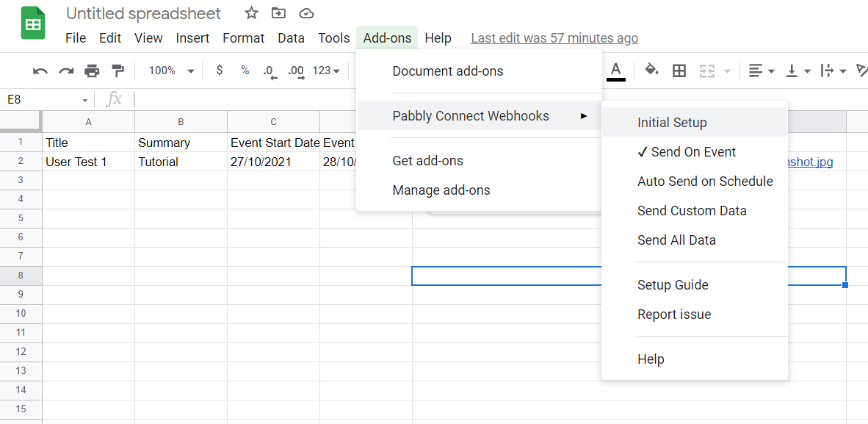868x424 pixels.
Task: Click the spreadsheet title field
Action: pyautogui.click(x=143, y=13)
